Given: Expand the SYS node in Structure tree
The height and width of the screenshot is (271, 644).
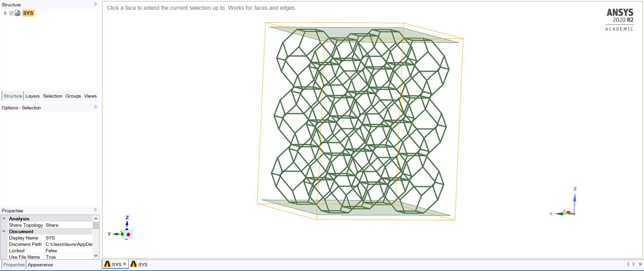Looking at the screenshot, I should tap(5, 13).
